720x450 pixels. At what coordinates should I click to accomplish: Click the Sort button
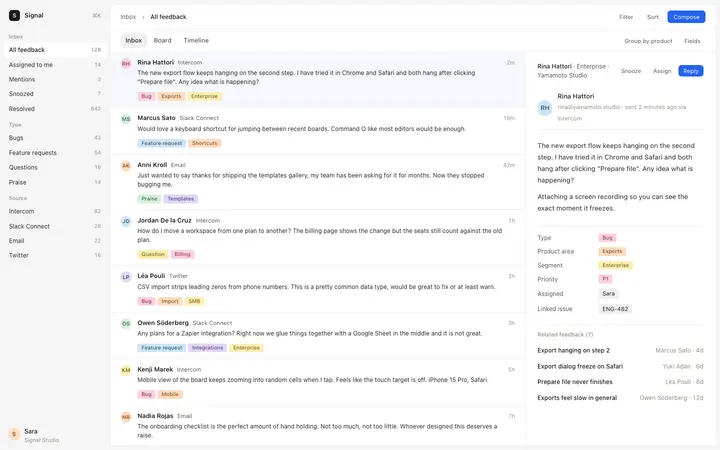point(652,17)
